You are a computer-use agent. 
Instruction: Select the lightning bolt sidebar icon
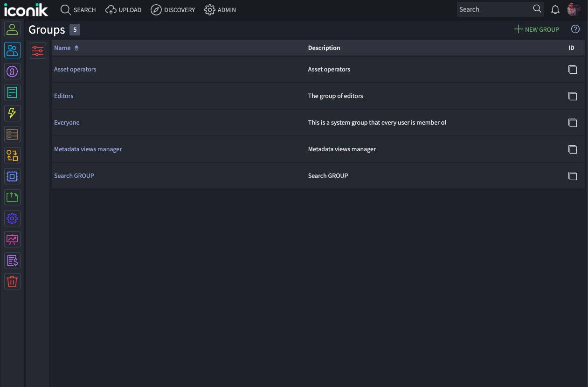pos(12,113)
